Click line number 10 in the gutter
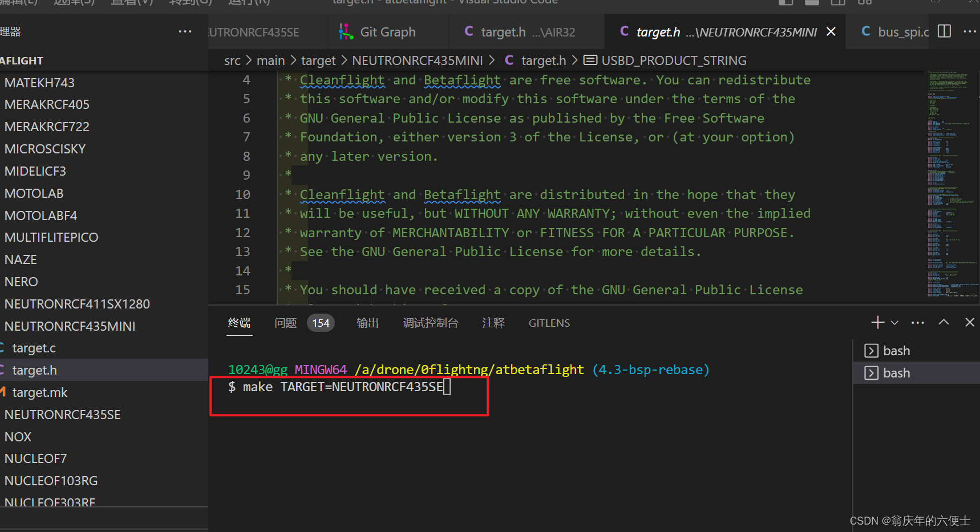The image size is (980, 532). [x=242, y=194]
